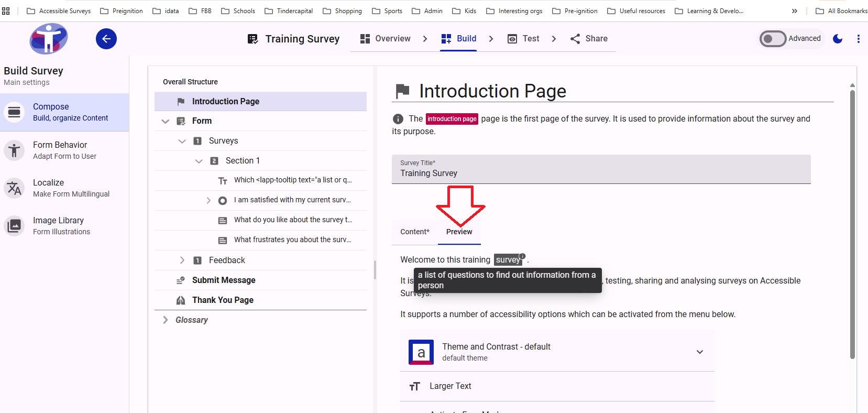Screen dimensions: 868x413
Task: Expand the Feedback tree node
Action: 182,260
